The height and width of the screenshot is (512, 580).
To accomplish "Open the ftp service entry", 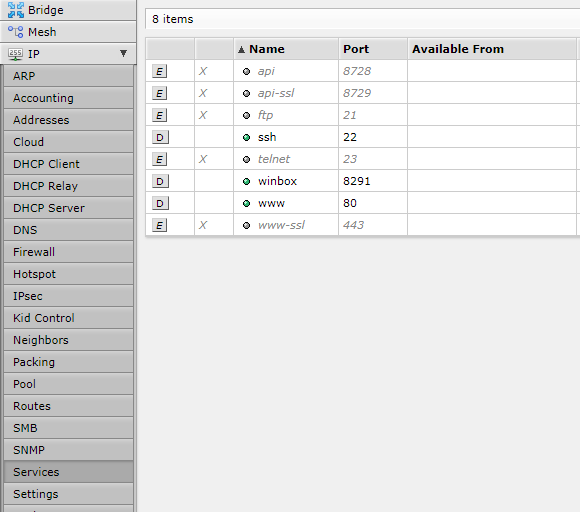I will click(265, 115).
